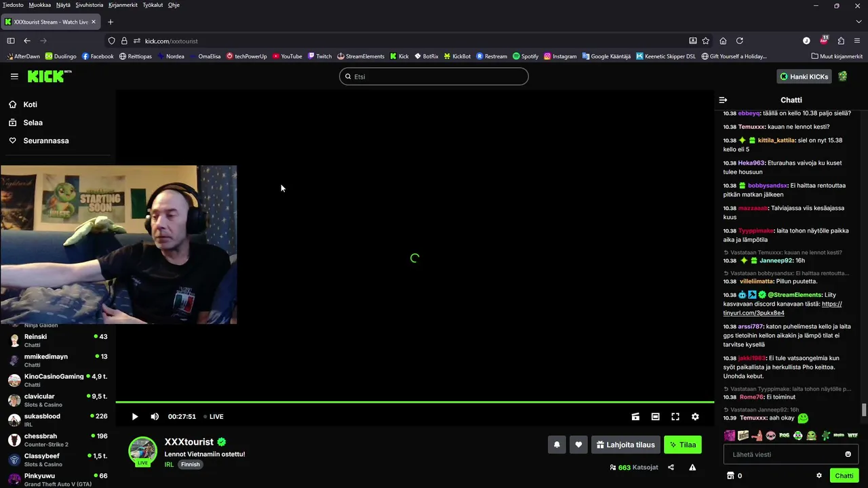Open Työkalut browser menu
Screen dimensions: 868x488
pyautogui.click(x=153, y=5)
